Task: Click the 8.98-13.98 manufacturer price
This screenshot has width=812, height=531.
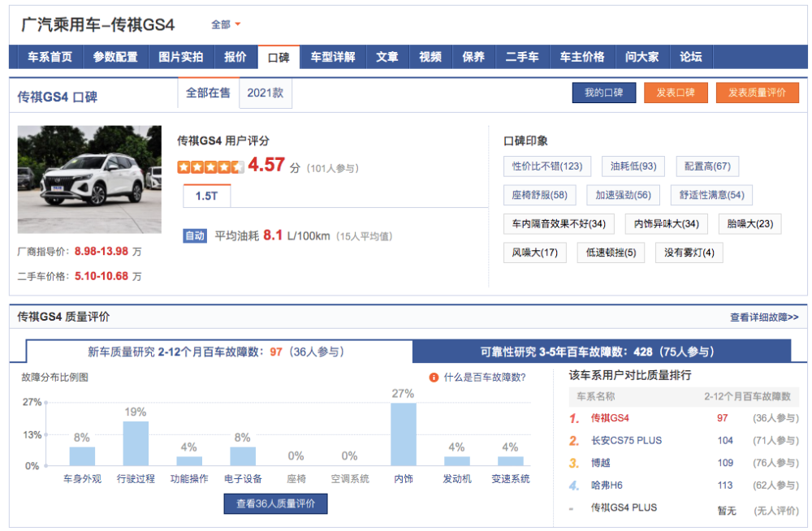Action: coord(101,251)
